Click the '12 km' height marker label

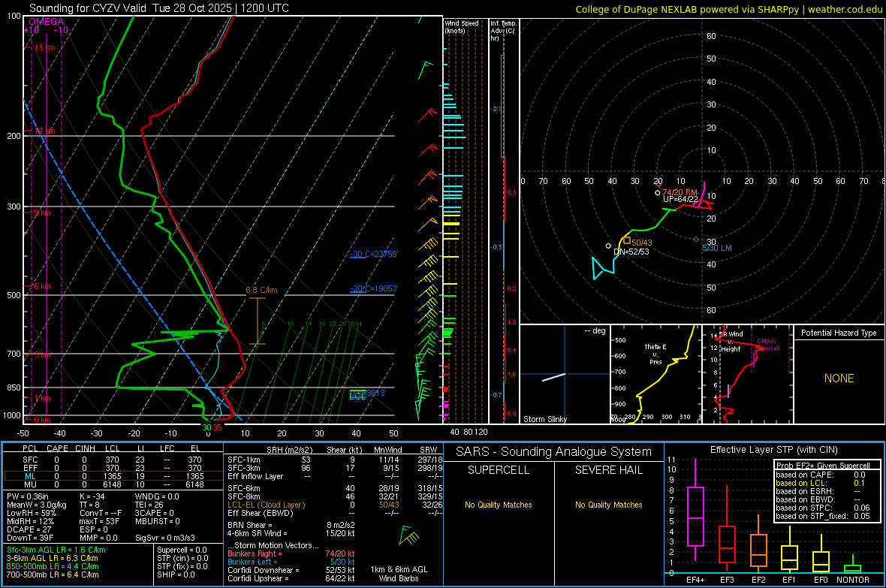click(44, 131)
